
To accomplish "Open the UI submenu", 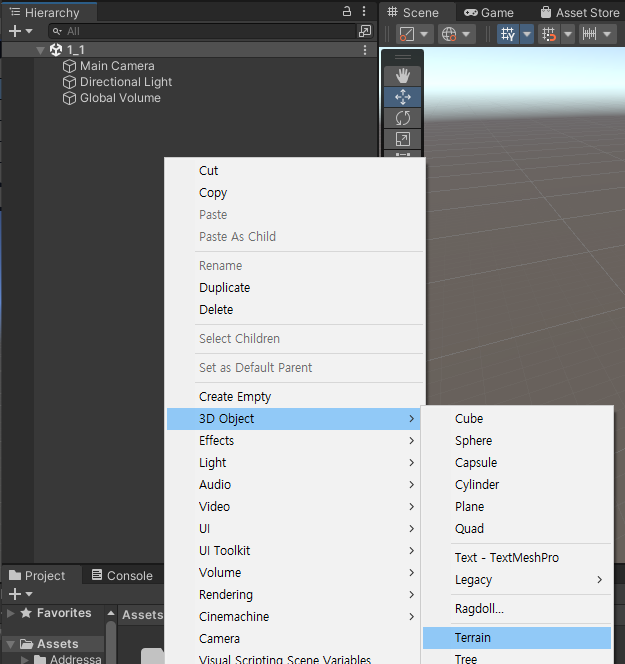I will click(293, 529).
